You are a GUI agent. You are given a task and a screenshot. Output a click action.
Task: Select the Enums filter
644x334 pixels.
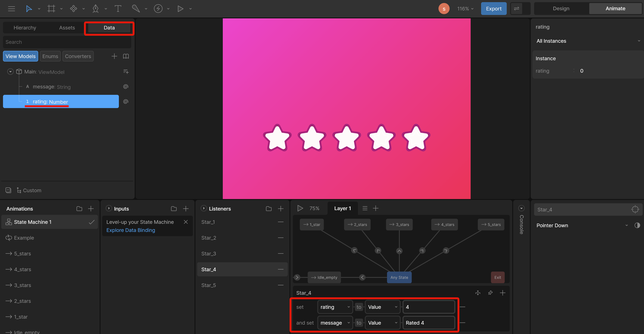(50, 56)
